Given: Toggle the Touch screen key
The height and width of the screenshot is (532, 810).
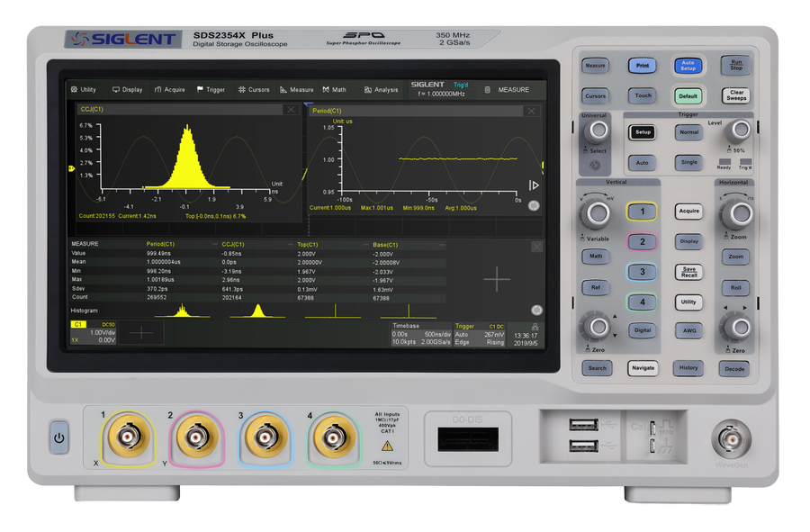Looking at the screenshot, I should (643, 95).
